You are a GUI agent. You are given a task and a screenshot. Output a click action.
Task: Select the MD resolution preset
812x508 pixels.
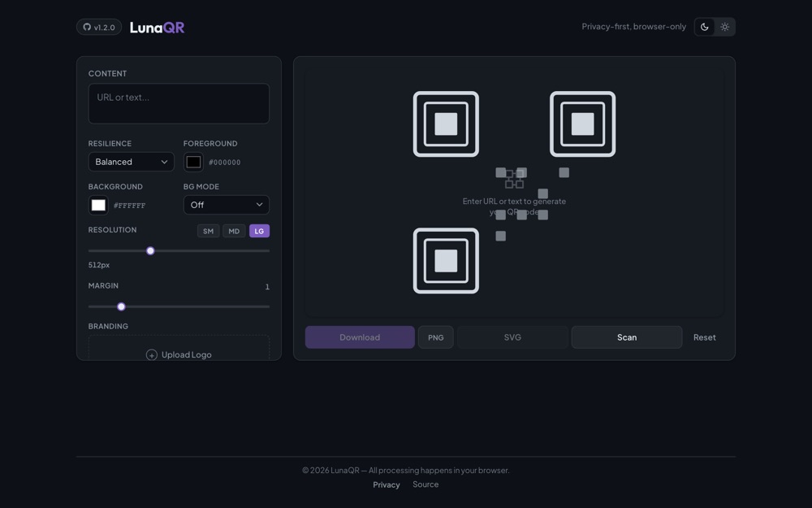click(x=234, y=231)
